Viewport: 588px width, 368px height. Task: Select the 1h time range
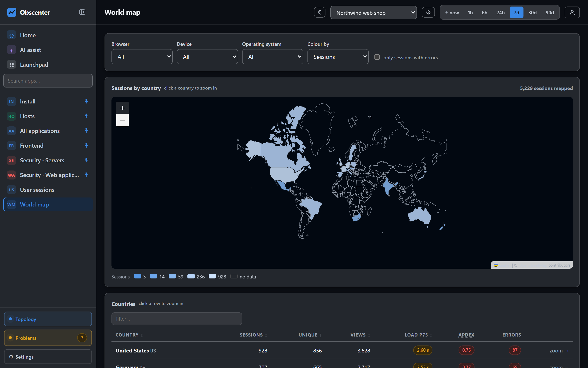[470, 12]
